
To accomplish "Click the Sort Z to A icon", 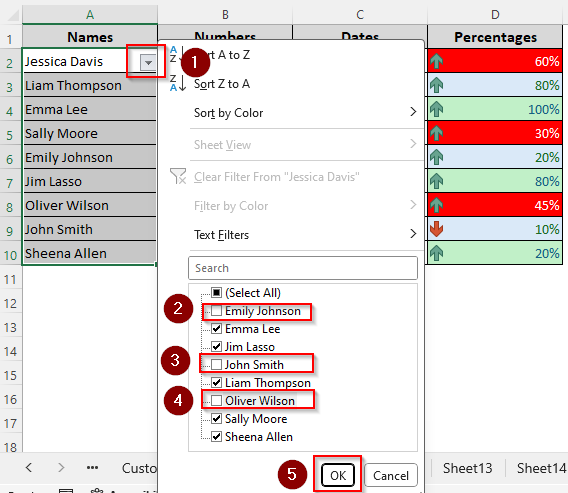I will [178, 83].
